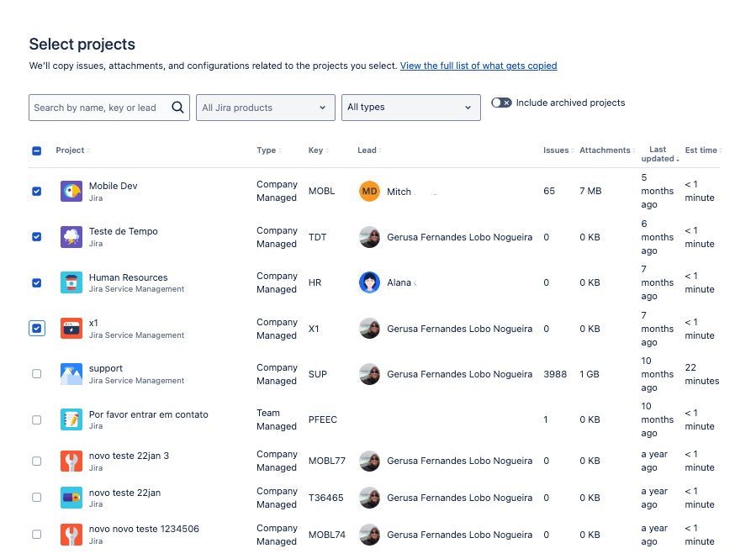Expand the All types dropdown
This screenshot has width=756, height=559.
[x=410, y=108]
